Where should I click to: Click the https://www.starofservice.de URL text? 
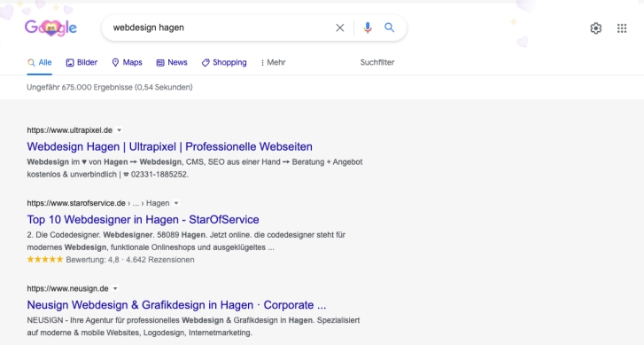pyautogui.click(x=76, y=203)
